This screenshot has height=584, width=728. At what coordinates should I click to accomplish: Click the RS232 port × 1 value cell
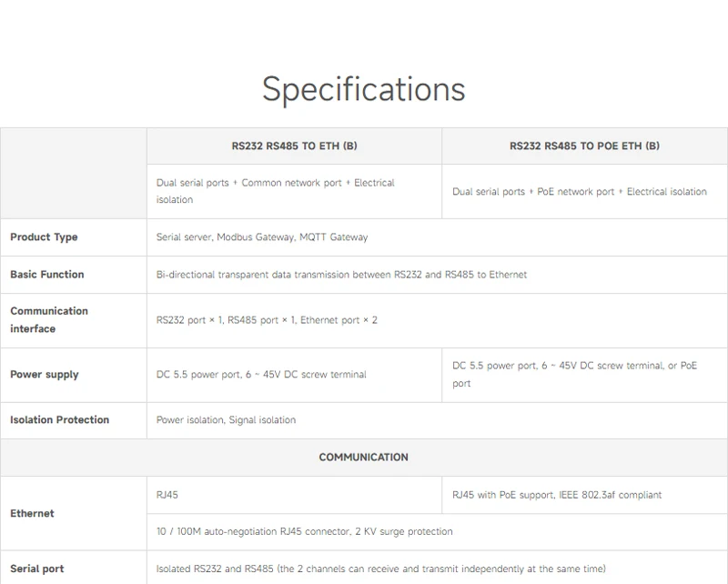pos(267,320)
